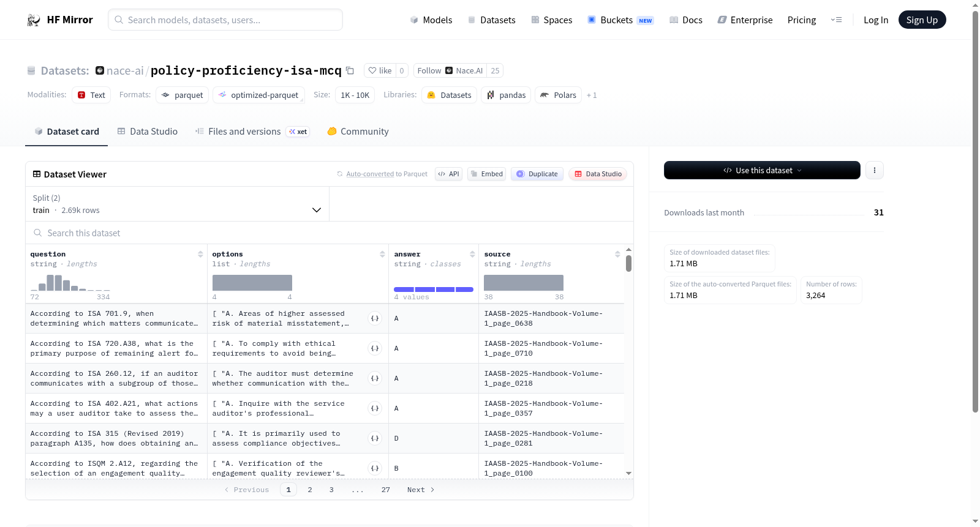Go to page 2 of results
The height and width of the screenshot is (527, 980).
click(310, 490)
